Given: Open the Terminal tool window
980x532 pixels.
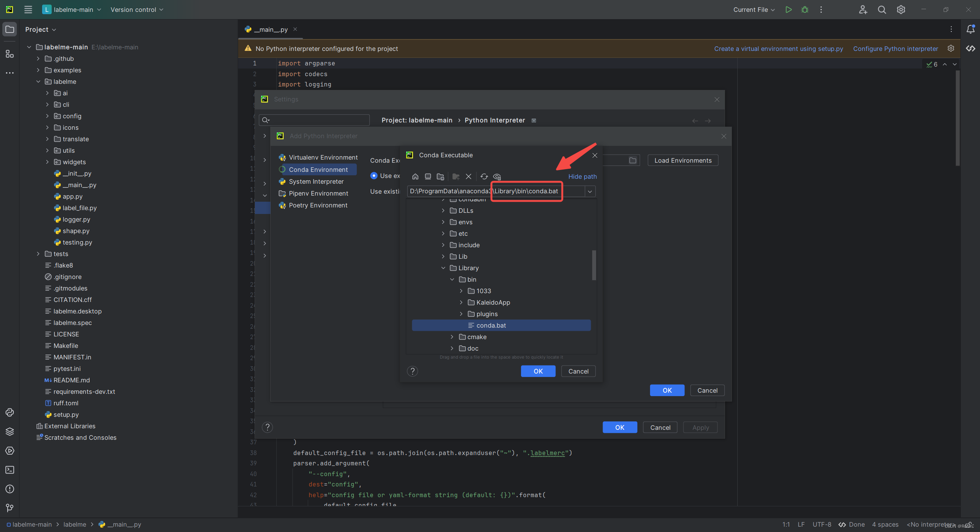Looking at the screenshot, I should point(10,470).
